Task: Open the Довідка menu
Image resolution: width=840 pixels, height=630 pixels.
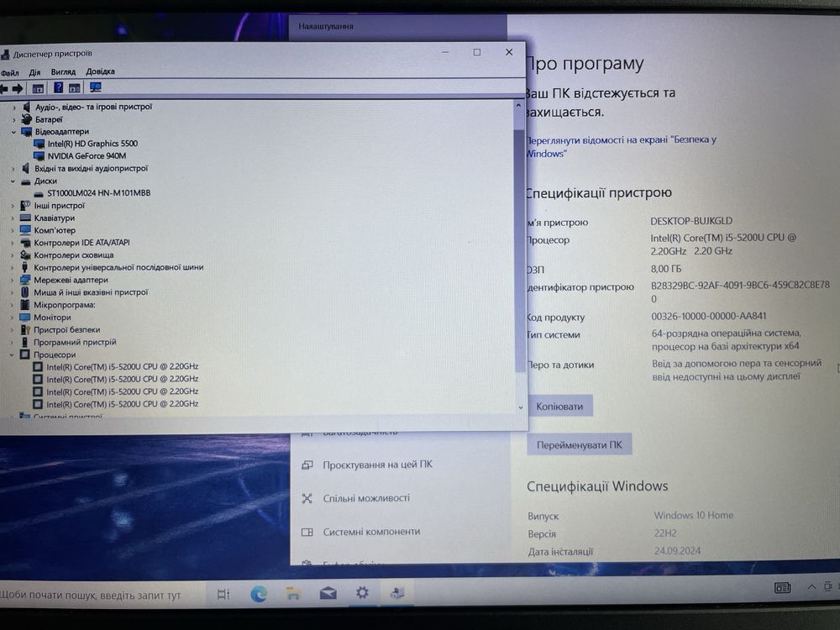Action: click(100, 71)
